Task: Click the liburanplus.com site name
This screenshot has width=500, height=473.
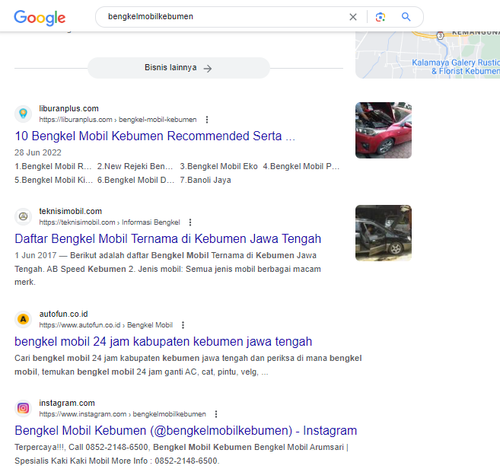Action: click(x=69, y=108)
